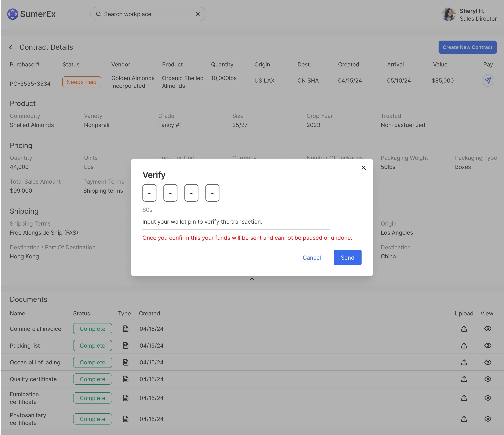Click Cancel in the Verify dialog

pyautogui.click(x=312, y=258)
